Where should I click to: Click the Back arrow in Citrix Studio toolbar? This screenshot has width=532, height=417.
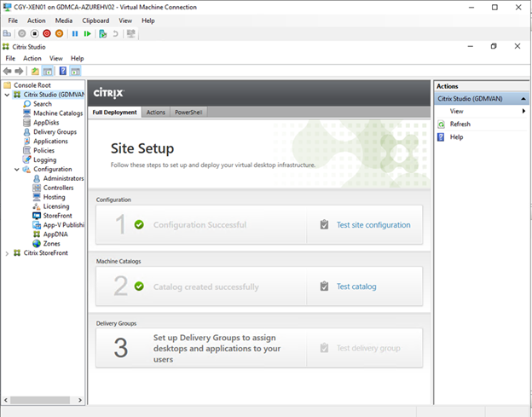coord(7,71)
